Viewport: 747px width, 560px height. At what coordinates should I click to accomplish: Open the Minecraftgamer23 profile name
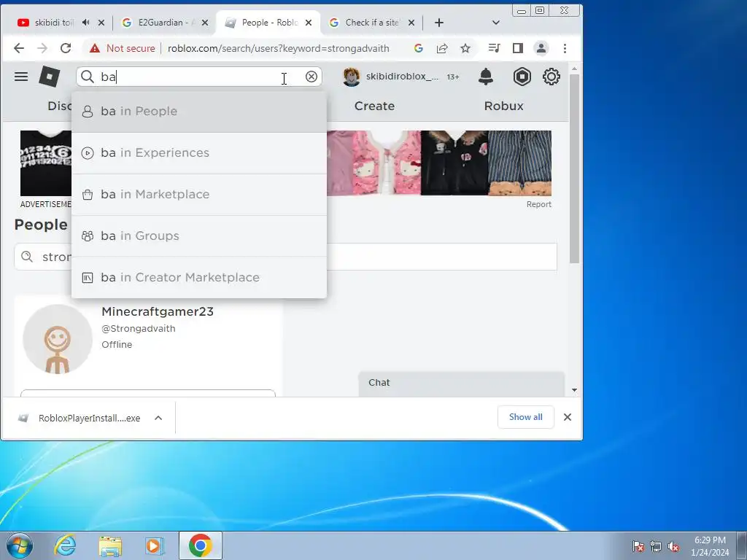click(x=158, y=311)
